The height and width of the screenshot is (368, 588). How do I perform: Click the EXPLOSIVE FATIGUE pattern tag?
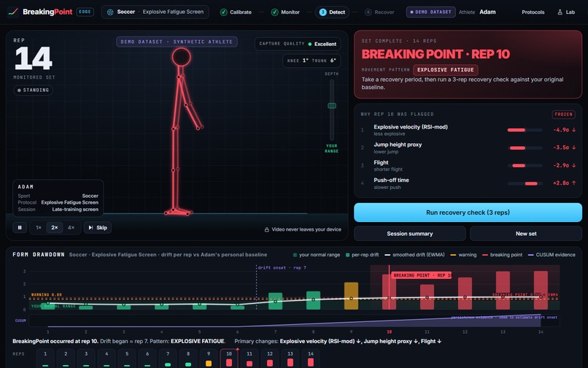[446, 70]
